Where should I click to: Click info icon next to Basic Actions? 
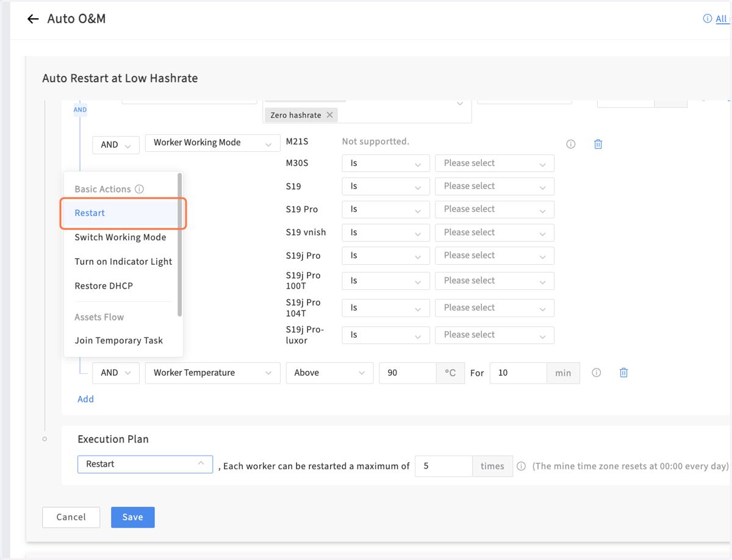[140, 189]
